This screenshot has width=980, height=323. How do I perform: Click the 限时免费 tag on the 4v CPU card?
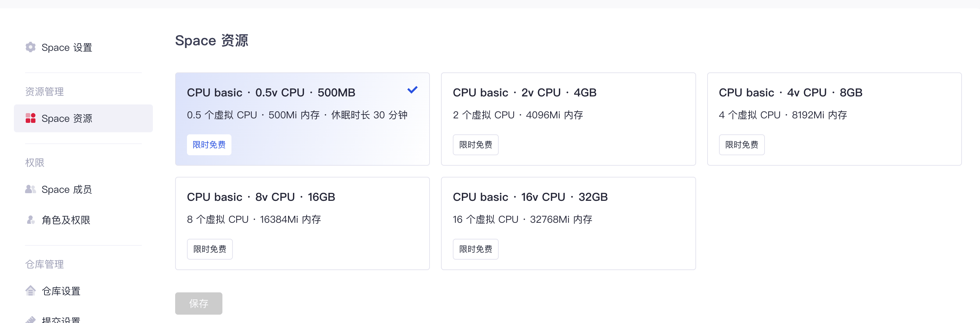pos(741,145)
